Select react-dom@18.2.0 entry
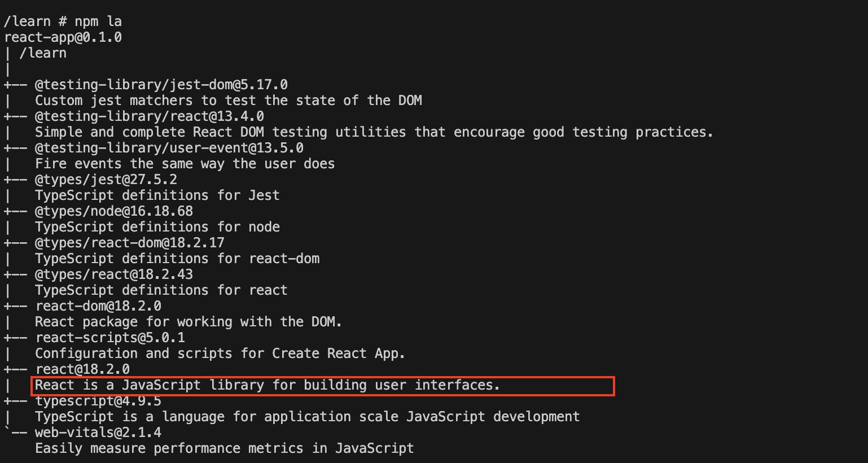The width and height of the screenshot is (868, 463). (x=98, y=306)
